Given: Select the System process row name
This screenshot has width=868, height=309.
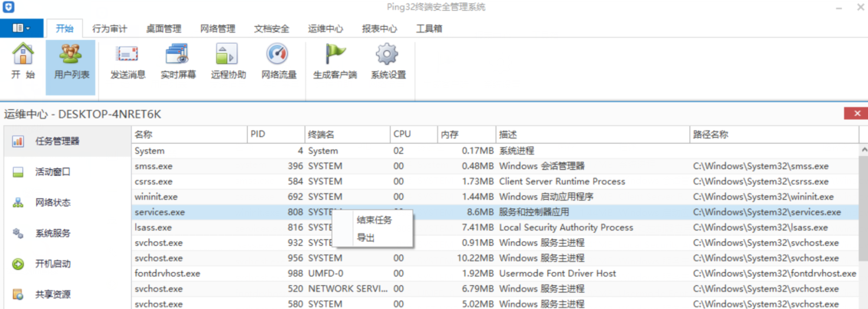Looking at the screenshot, I should (x=150, y=151).
